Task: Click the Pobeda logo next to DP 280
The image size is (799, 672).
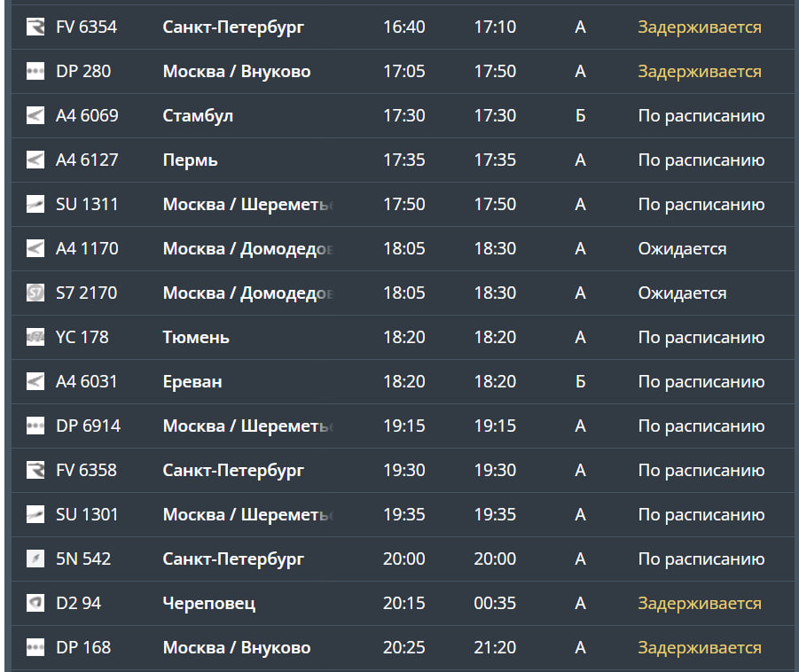Action: coord(35,72)
